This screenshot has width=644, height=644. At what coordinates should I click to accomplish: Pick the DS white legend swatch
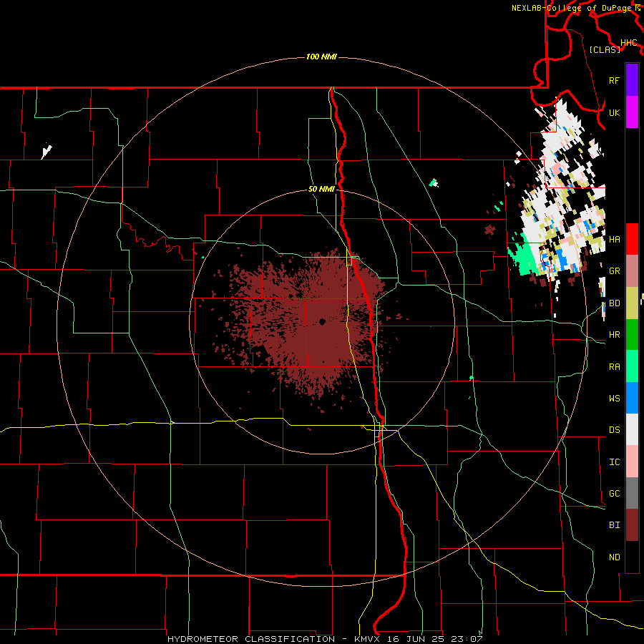coord(632,429)
